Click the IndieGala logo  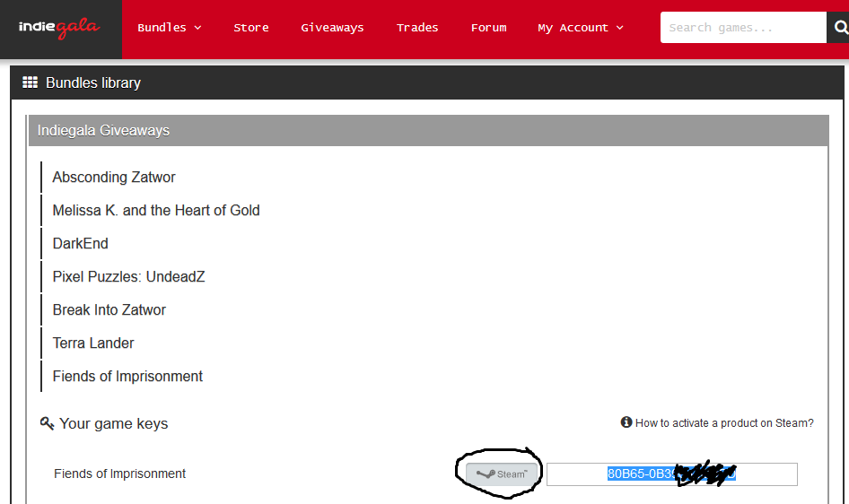[x=61, y=28]
